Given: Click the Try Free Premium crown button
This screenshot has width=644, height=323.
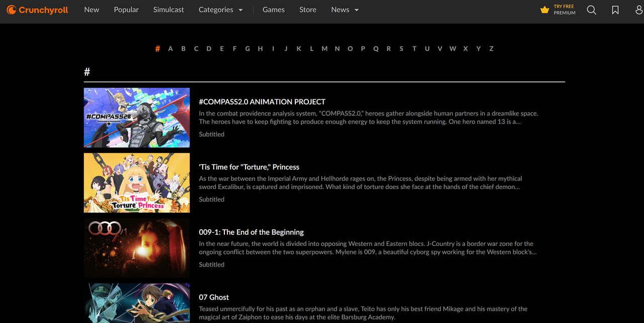Looking at the screenshot, I should coord(557,10).
